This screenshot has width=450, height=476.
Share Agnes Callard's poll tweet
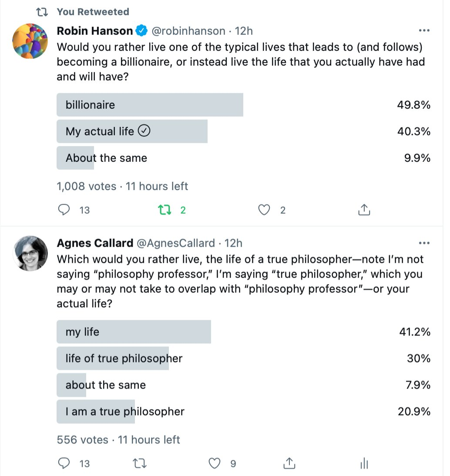click(x=289, y=463)
